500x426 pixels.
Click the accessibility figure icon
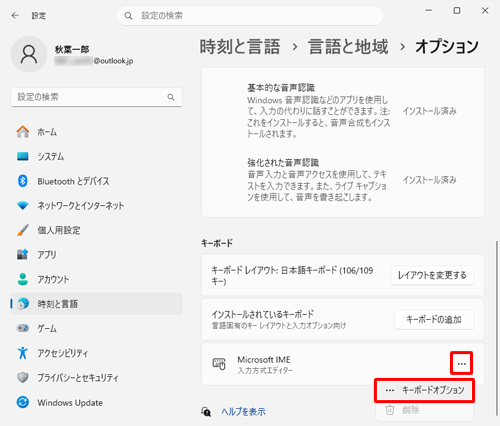tap(23, 353)
